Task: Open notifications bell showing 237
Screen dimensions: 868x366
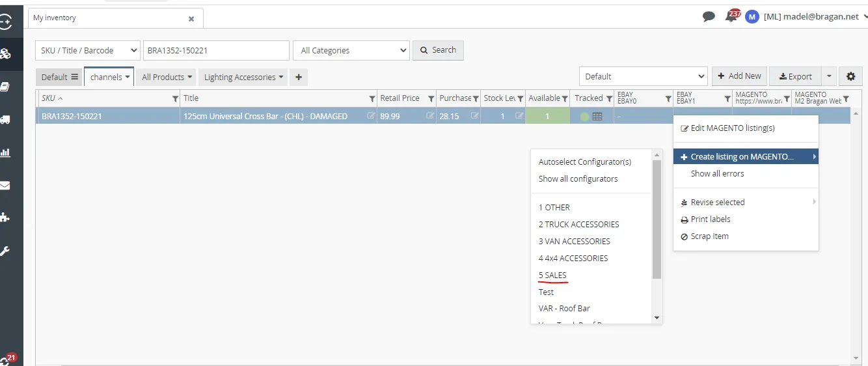Action: (731, 16)
